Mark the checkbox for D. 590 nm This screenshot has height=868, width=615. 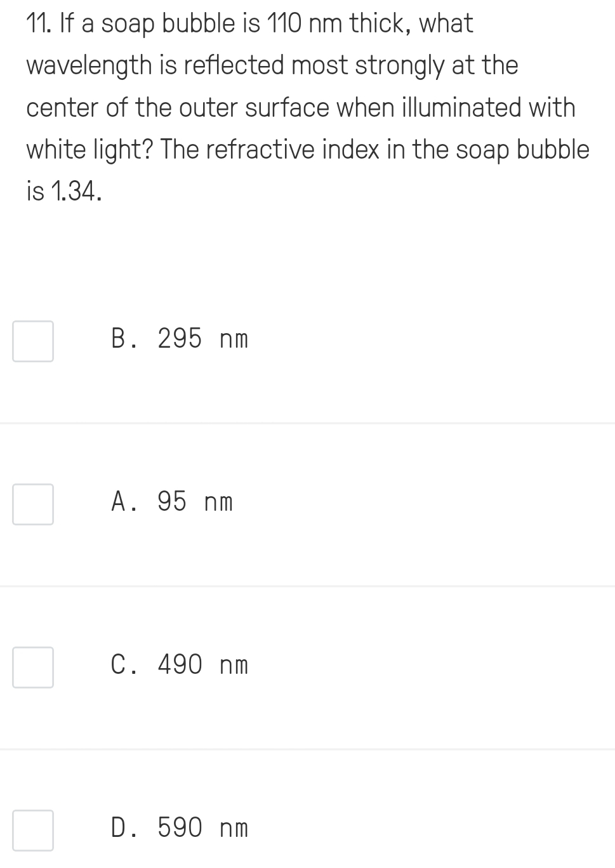(33, 831)
